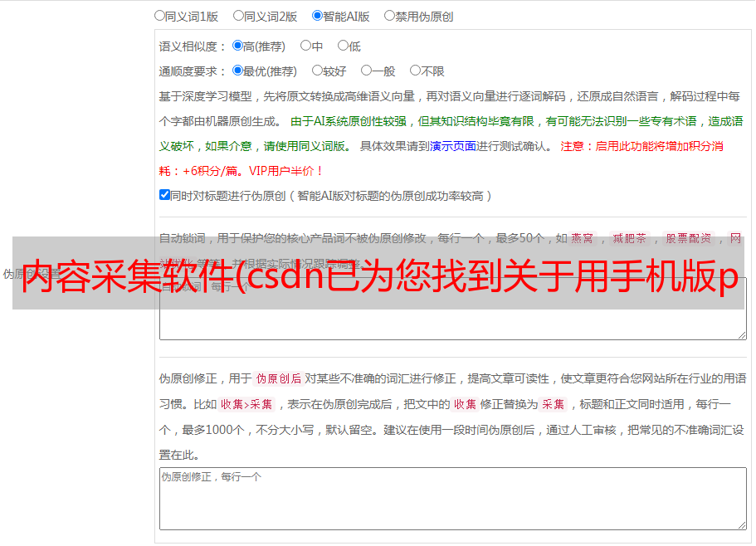Image resolution: width=756 pixels, height=546 pixels.
Task: Set 语义相似度 to 低
Action: (x=343, y=46)
